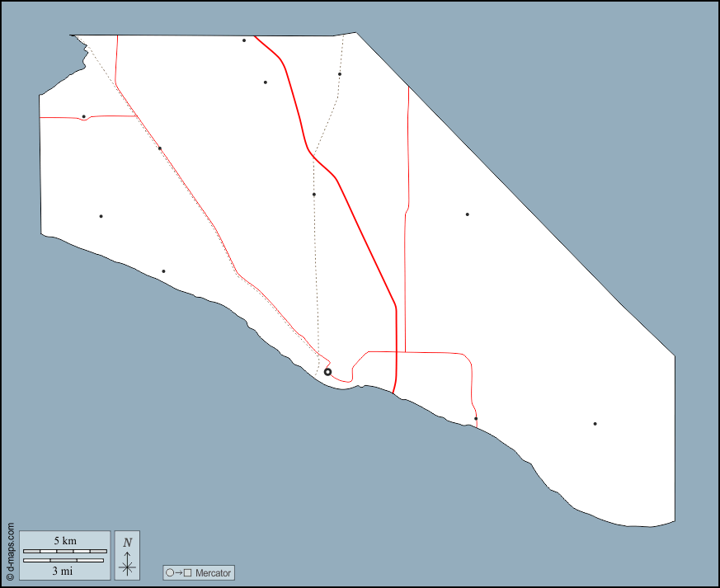Click the mile scale bar
The height and width of the screenshot is (588, 720).
[63, 561]
